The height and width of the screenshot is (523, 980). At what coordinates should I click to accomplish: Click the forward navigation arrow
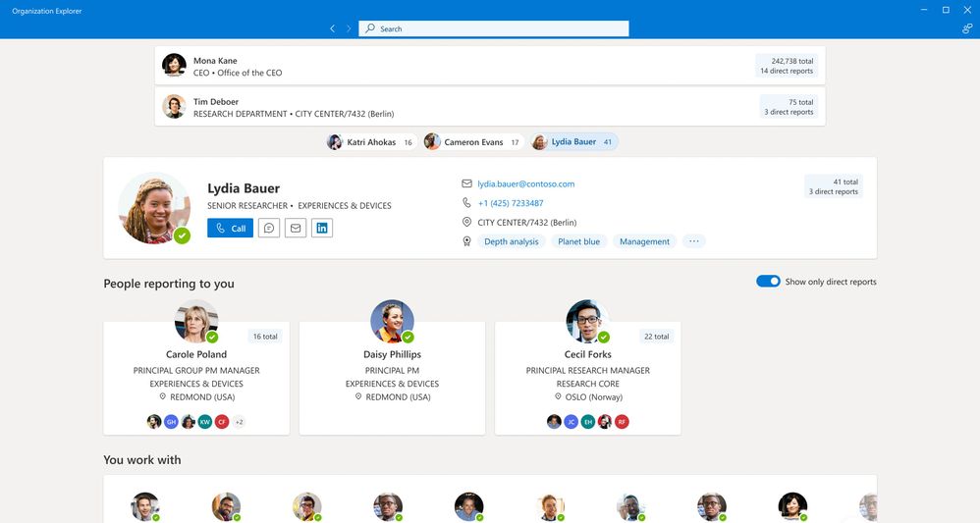coord(349,28)
